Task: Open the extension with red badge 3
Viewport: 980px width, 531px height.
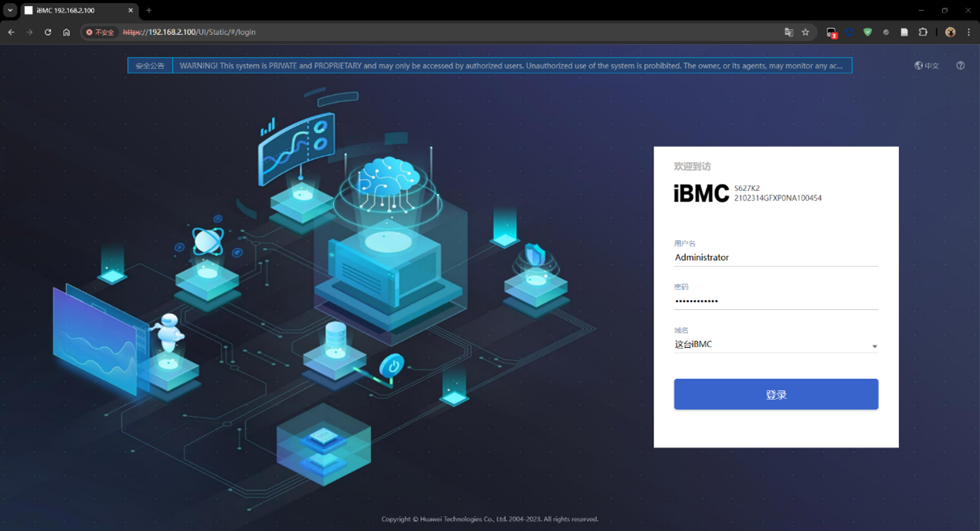Action: click(832, 32)
